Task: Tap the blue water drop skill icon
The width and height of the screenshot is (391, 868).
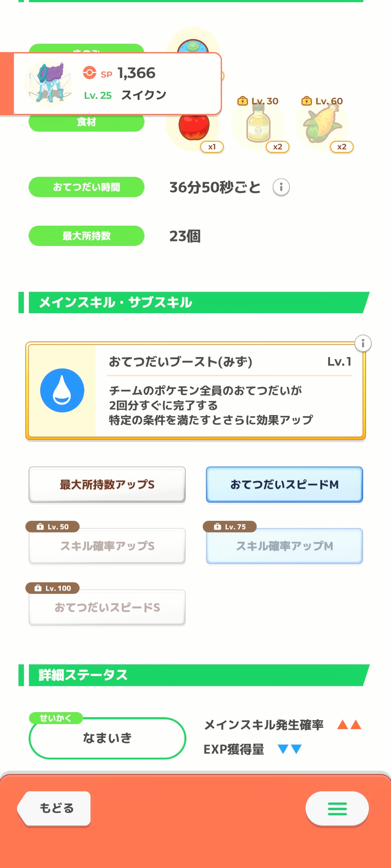Action: pyautogui.click(x=62, y=391)
